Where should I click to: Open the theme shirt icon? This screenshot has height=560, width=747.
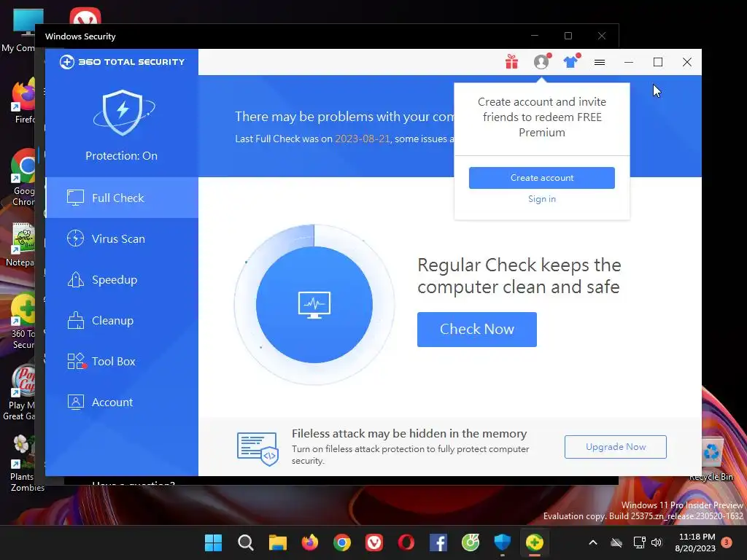[570, 62]
